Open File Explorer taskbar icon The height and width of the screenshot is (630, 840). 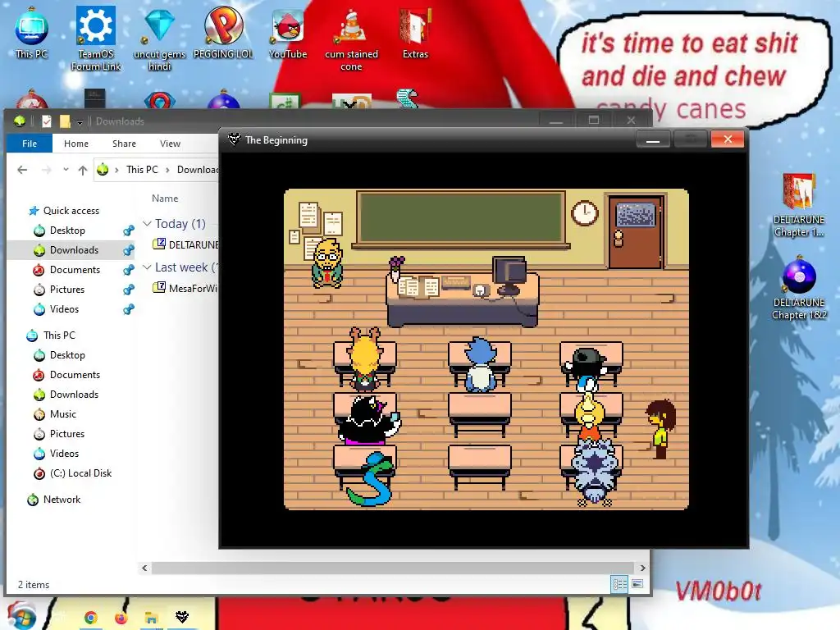(x=151, y=618)
